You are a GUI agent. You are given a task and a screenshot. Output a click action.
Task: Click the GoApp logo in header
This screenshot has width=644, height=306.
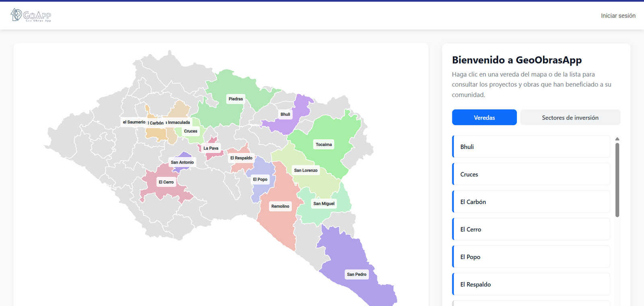tap(31, 15)
